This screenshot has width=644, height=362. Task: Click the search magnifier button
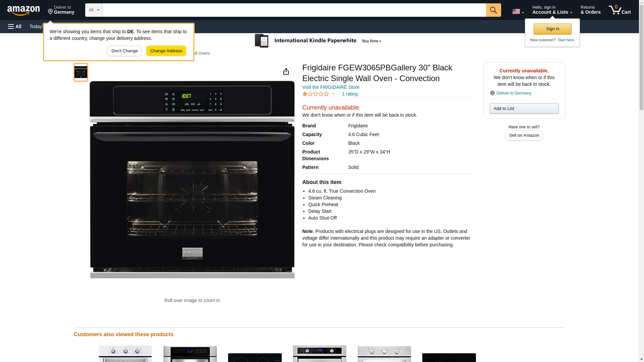point(493,10)
